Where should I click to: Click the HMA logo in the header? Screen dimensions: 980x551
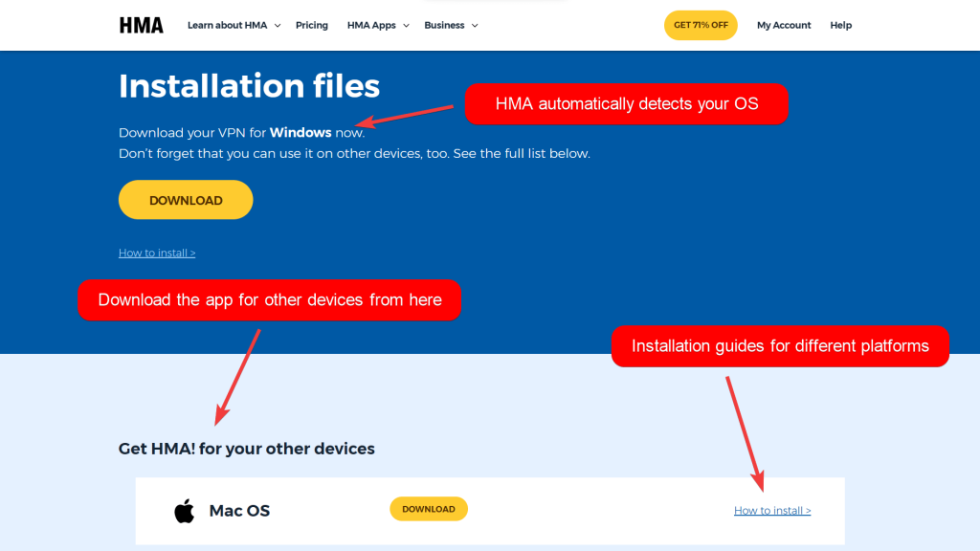point(142,26)
